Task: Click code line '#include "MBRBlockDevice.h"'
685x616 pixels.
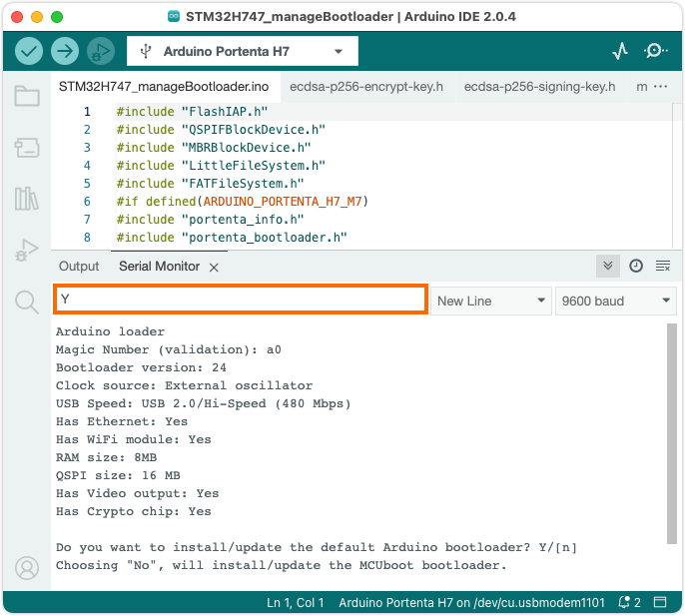Action: point(214,148)
